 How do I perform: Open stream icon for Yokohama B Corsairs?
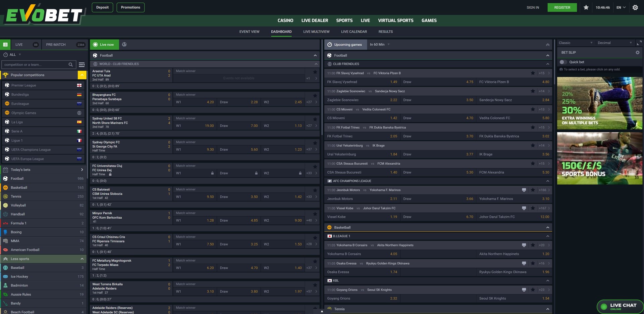(524, 245)
